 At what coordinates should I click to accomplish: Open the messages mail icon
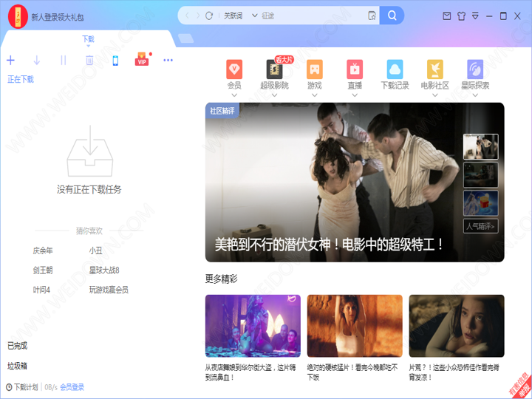pyautogui.click(x=447, y=16)
